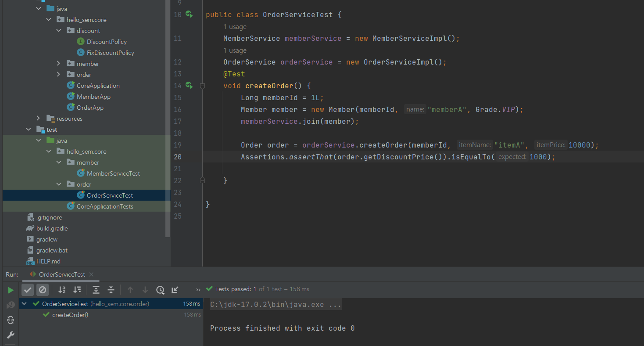Click line number 20 in gutter
This screenshot has width=644, height=346.
[x=177, y=157]
